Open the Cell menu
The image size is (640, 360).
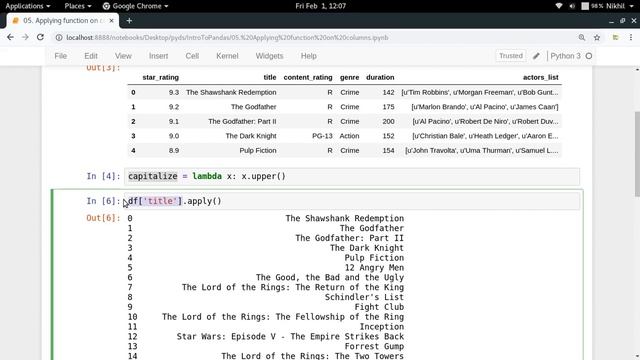click(x=192, y=56)
